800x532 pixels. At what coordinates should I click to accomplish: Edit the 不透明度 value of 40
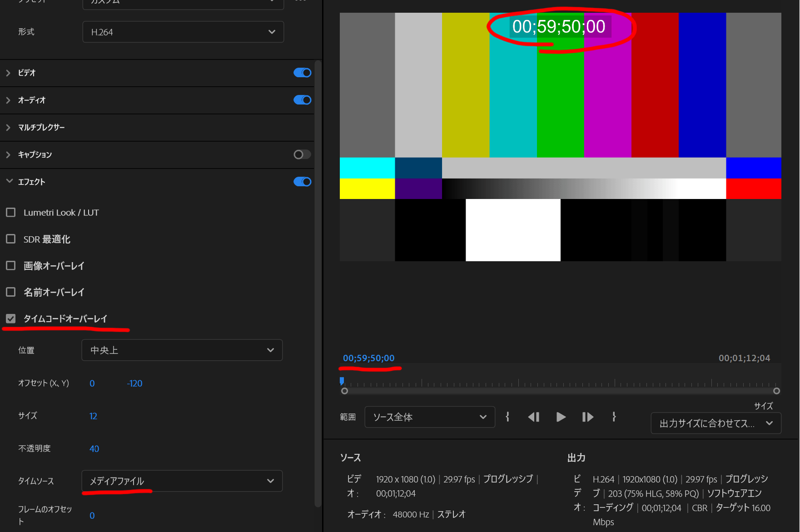94,448
